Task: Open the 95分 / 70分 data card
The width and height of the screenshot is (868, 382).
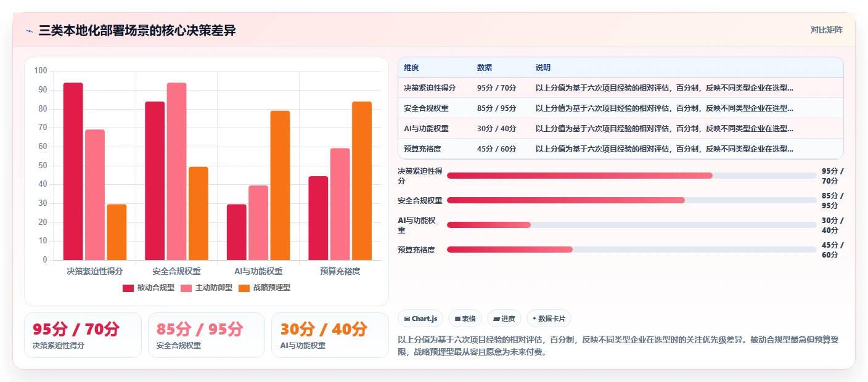Action: pos(83,335)
